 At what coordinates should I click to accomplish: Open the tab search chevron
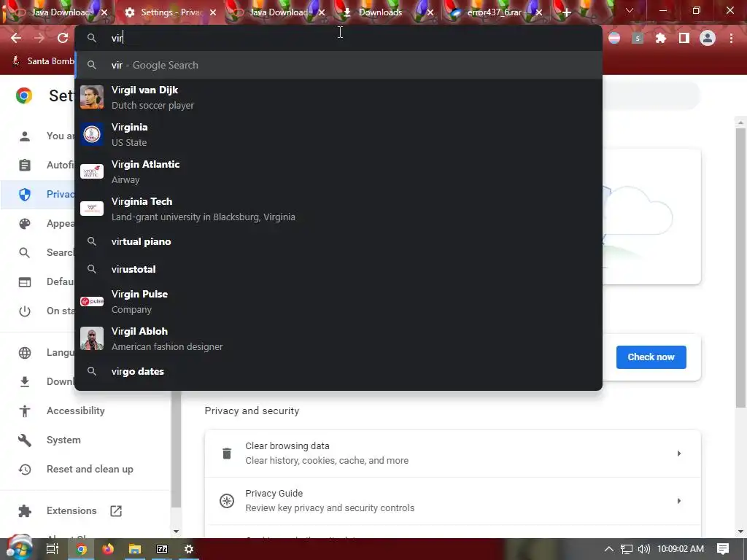[x=630, y=10]
